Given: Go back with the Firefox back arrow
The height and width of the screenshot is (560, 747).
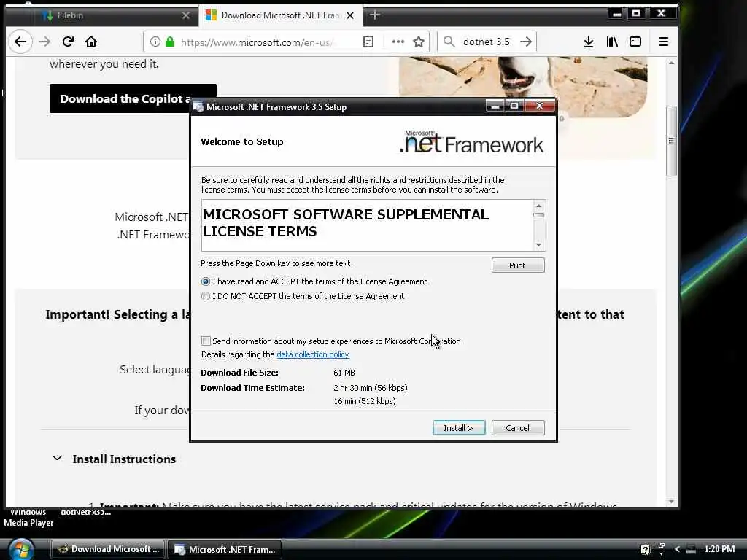Looking at the screenshot, I should 20,42.
